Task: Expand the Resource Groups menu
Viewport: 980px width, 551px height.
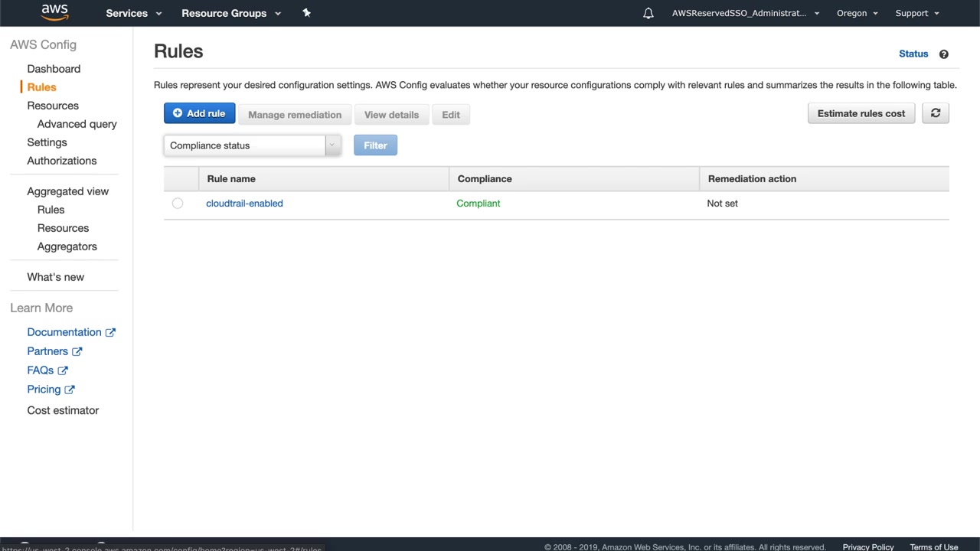Action: click(x=231, y=13)
